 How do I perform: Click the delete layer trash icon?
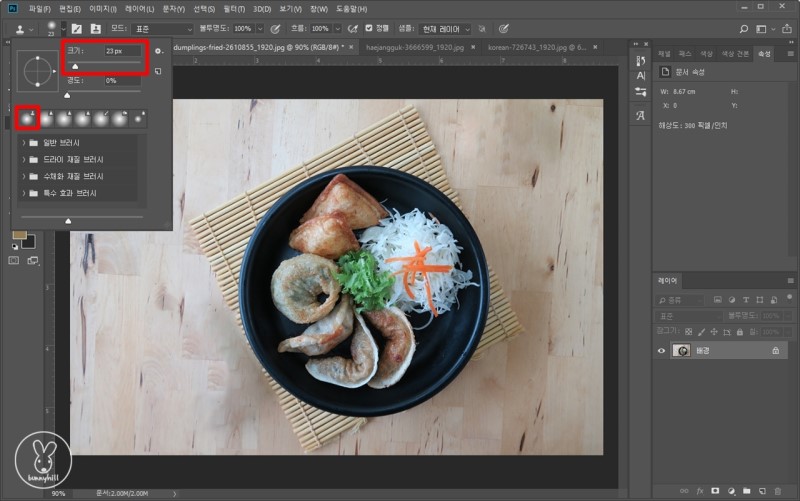[778, 491]
